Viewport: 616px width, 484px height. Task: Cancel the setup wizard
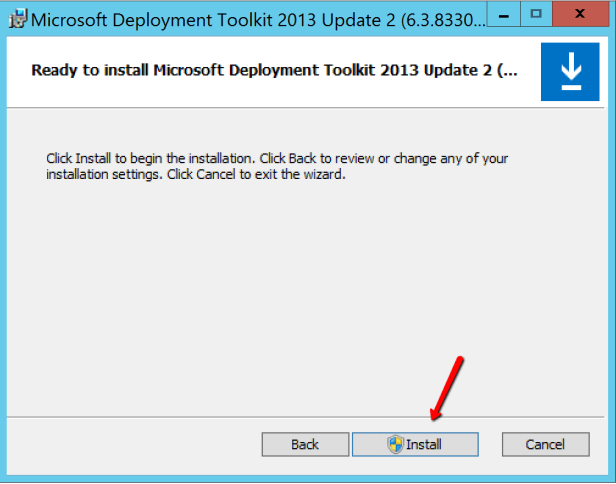click(x=545, y=444)
